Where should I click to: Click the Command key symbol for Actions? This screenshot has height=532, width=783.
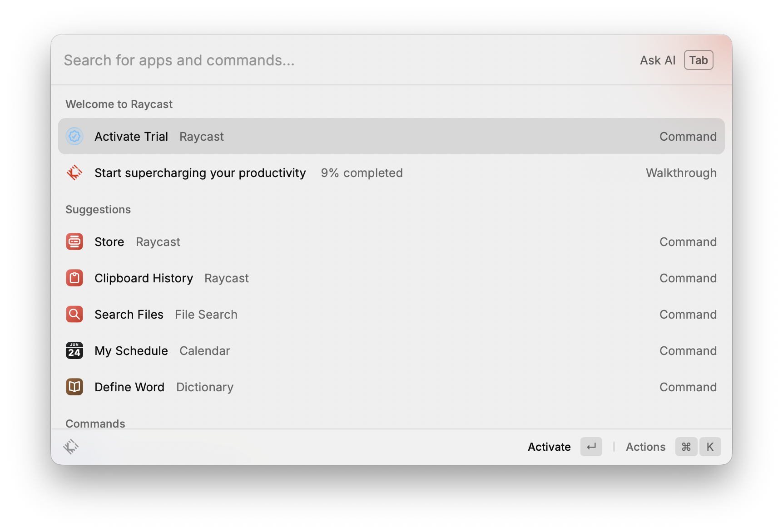point(686,447)
